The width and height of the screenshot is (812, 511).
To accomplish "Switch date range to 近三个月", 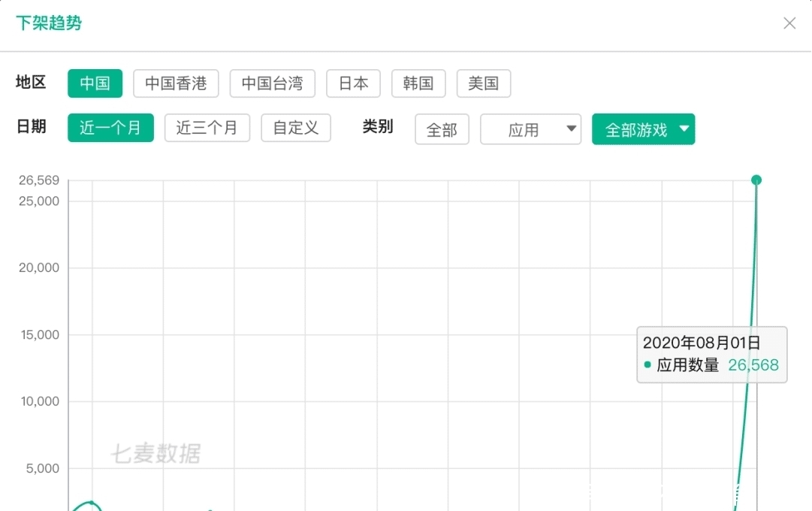I will click(x=207, y=128).
